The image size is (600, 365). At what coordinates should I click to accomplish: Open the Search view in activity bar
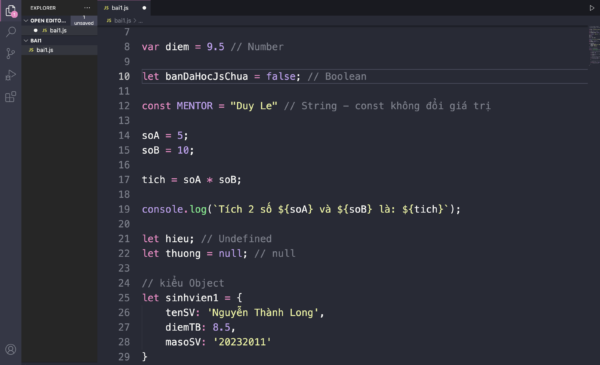coord(11,32)
